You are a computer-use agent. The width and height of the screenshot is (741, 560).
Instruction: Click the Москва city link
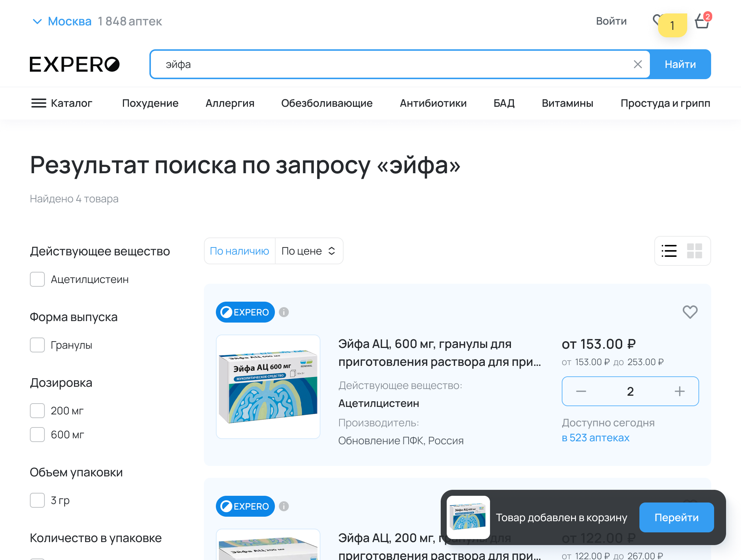pos(70,21)
